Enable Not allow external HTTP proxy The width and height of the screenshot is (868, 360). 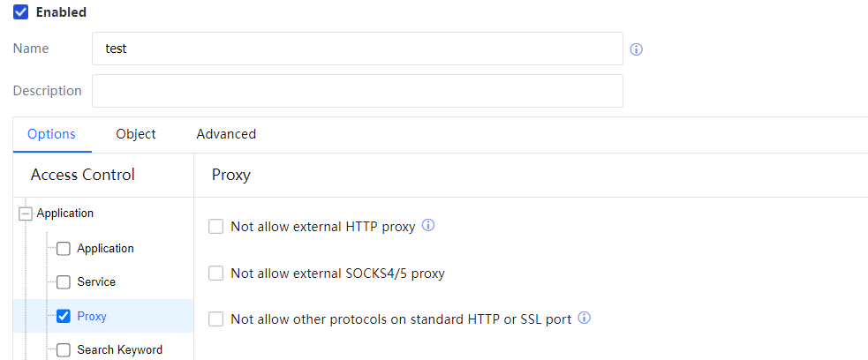tap(216, 227)
